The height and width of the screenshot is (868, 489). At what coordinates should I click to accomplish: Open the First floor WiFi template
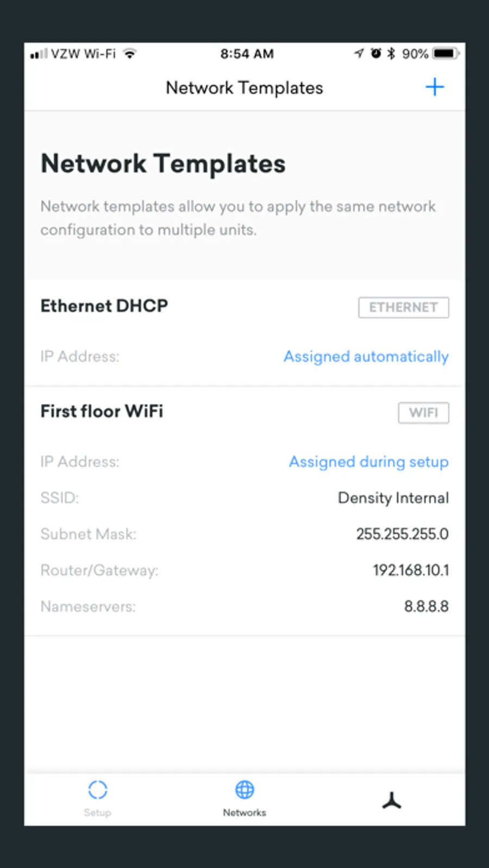point(102,411)
